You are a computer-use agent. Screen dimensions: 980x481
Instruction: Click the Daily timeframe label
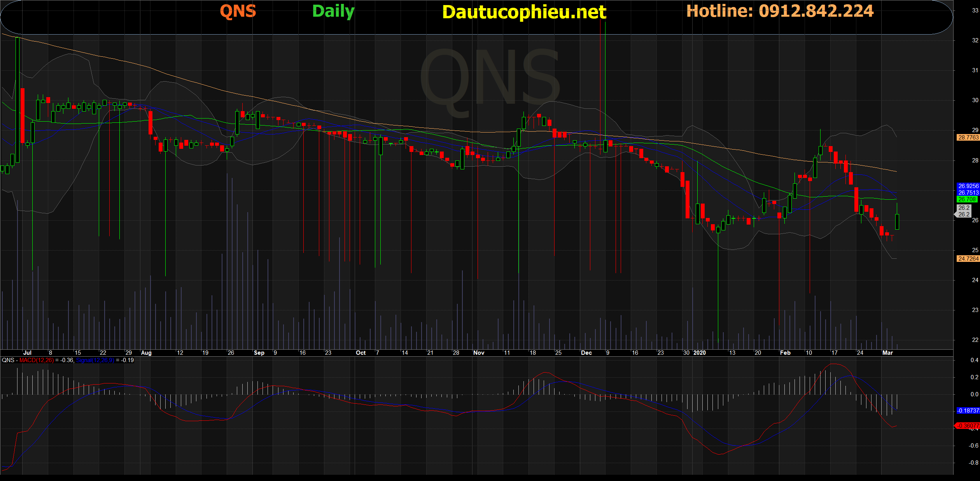click(333, 11)
